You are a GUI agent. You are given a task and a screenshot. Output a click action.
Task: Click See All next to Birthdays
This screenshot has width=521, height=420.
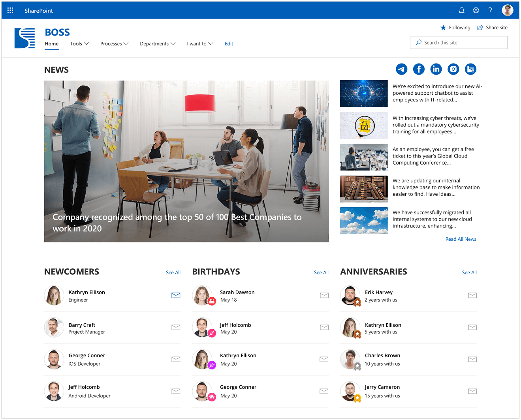321,272
